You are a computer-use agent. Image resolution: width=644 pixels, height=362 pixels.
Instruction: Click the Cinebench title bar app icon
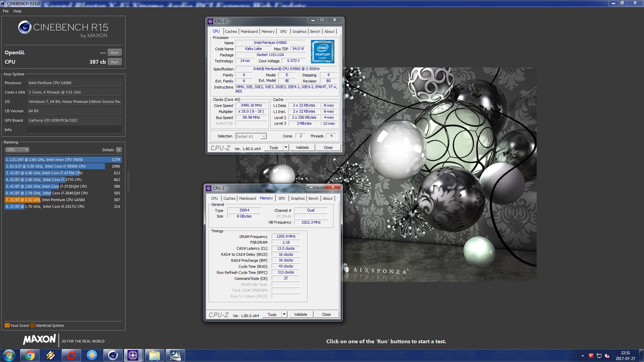pos(3,3)
